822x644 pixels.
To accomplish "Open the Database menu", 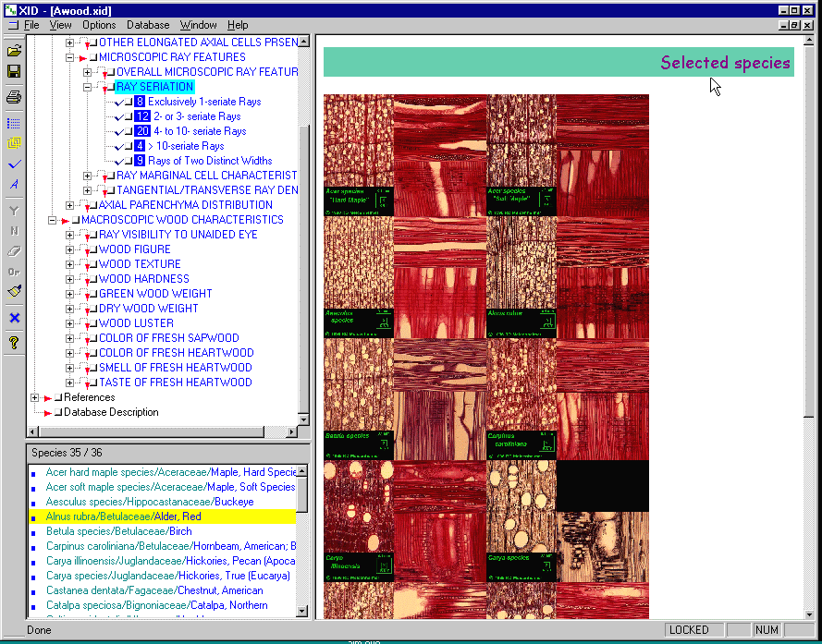I will click(x=148, y=25).
